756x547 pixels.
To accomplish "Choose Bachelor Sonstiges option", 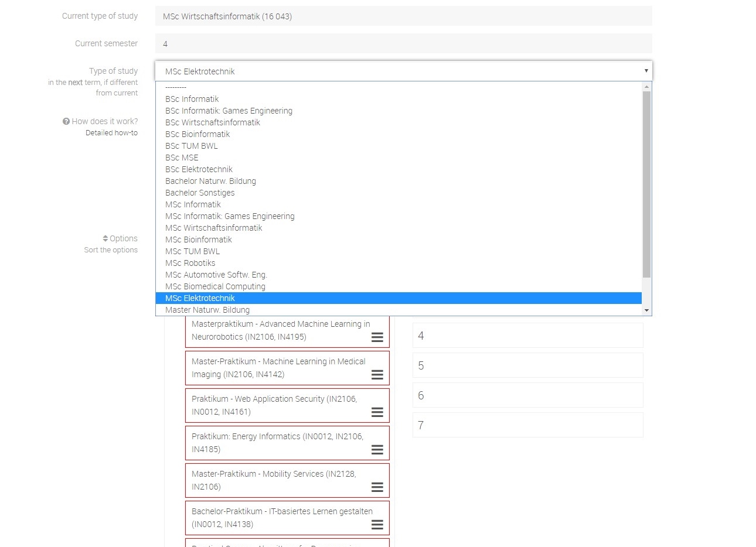I will (x=399, y=193).
